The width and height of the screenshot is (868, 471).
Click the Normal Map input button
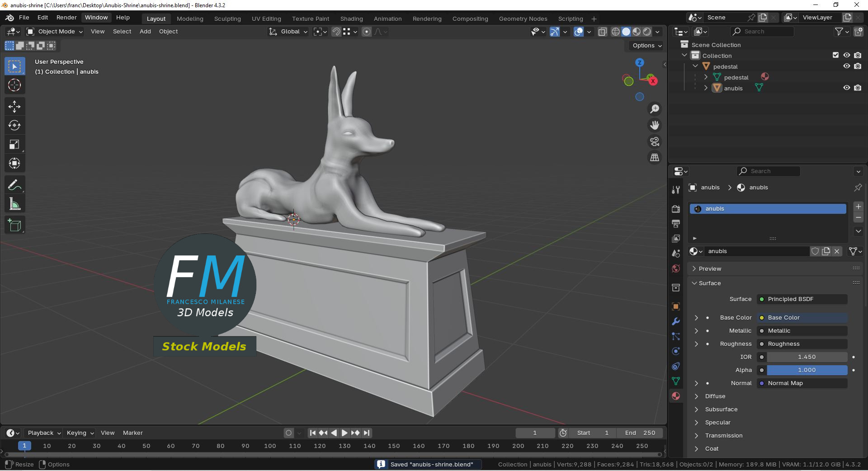coord(802,383)
